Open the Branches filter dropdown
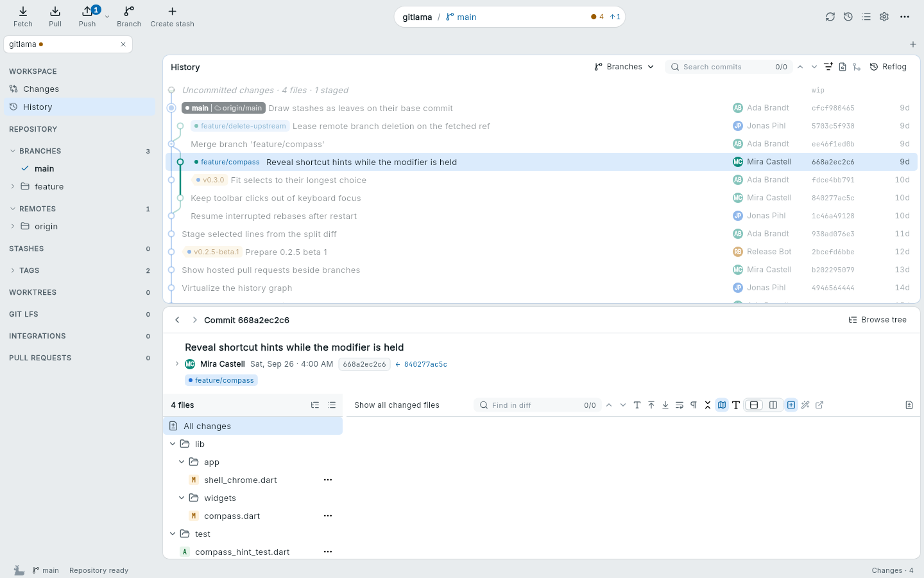 [x=624, y=67]
